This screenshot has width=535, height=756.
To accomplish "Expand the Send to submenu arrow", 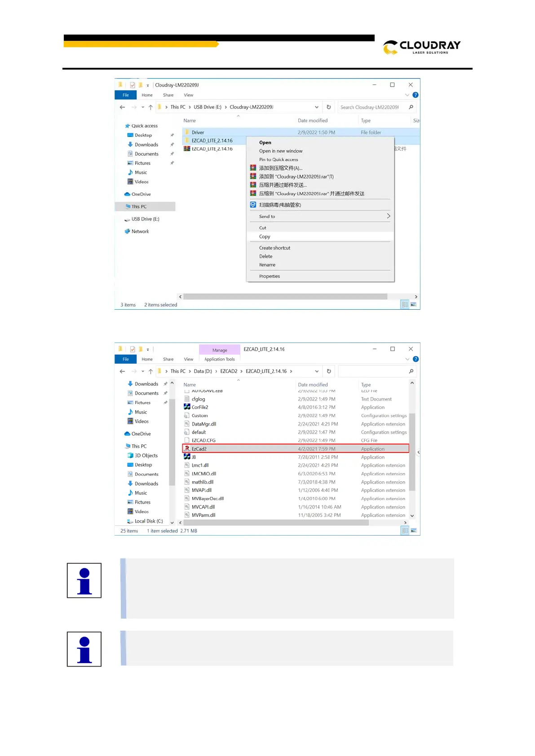I will click(x=389, y=216).
